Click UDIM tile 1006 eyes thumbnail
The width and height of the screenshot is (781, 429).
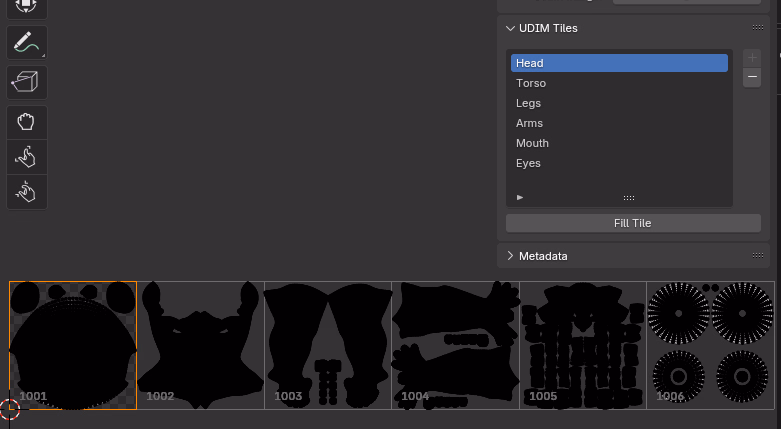click(x=710, y=345)
